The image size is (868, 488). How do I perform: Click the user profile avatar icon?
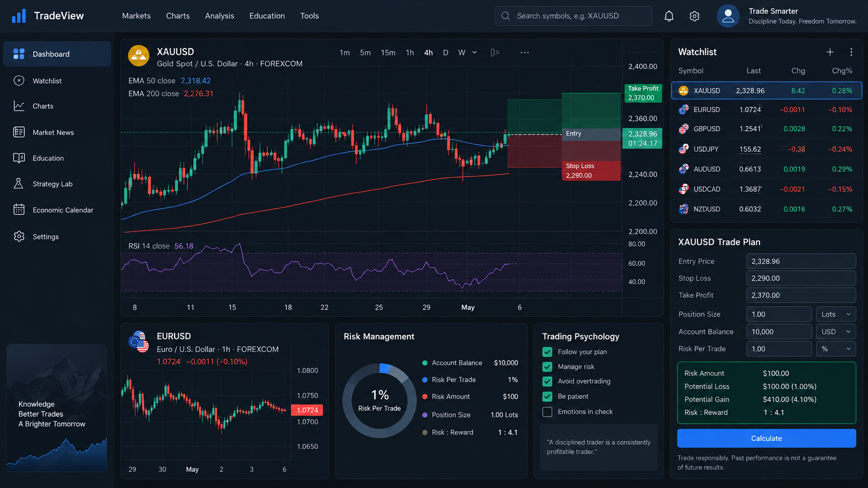click(728, 16)
